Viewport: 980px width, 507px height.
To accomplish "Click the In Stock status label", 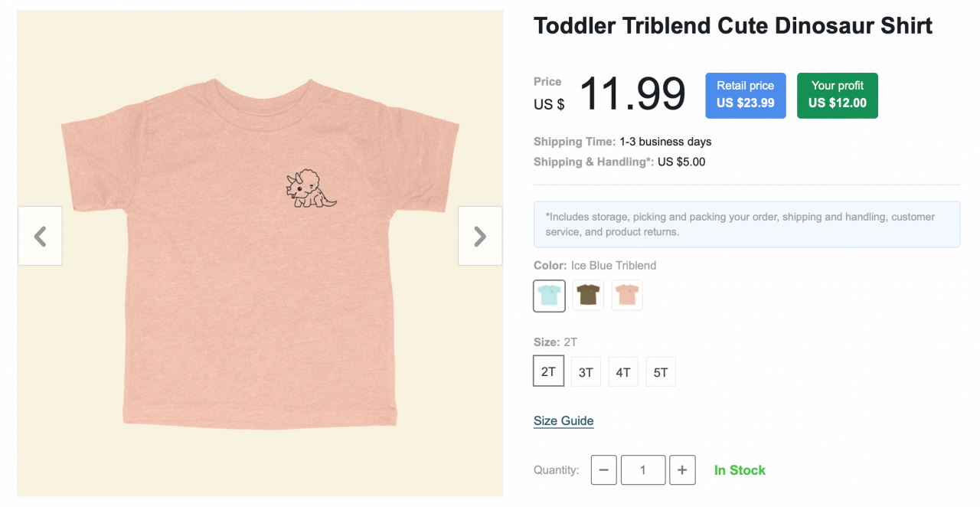I will (740, 469).
